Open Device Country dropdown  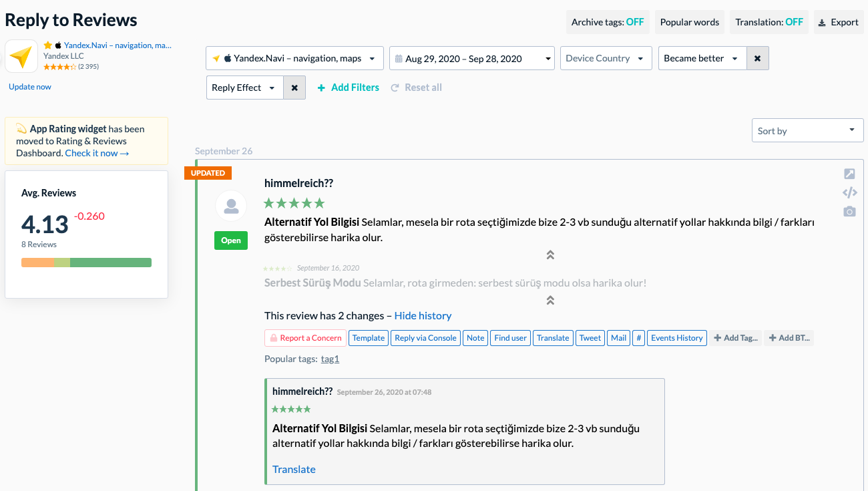(x=606, y=58)
